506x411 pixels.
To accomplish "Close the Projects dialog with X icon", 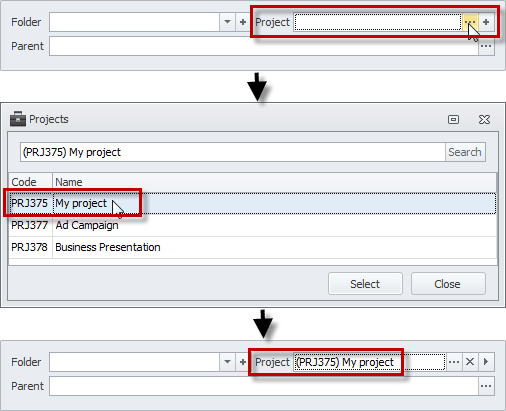I will 484,119.
